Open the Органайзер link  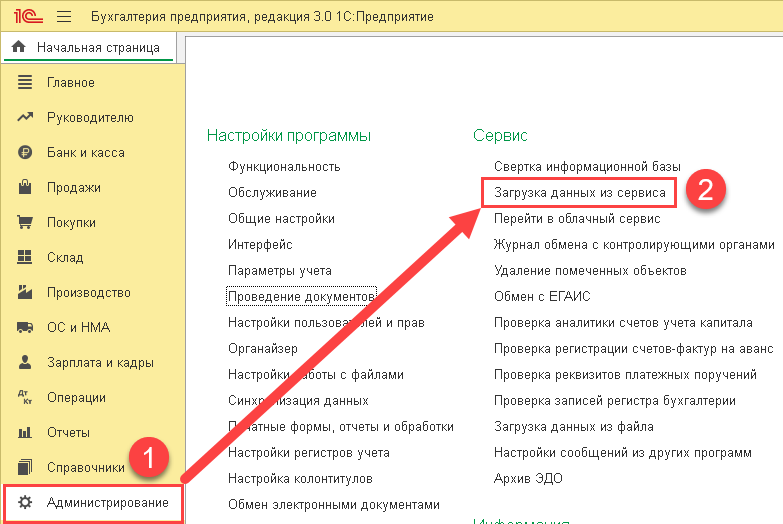coord(263,348)
